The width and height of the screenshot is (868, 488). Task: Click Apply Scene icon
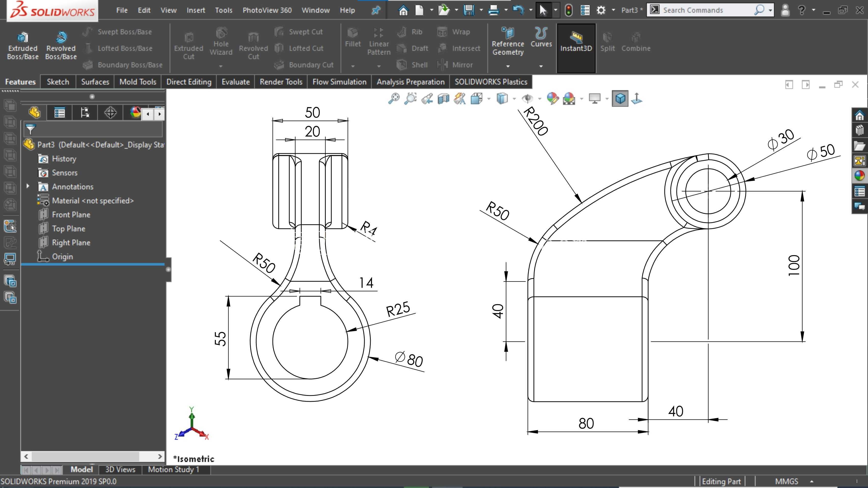pos(569,99)
